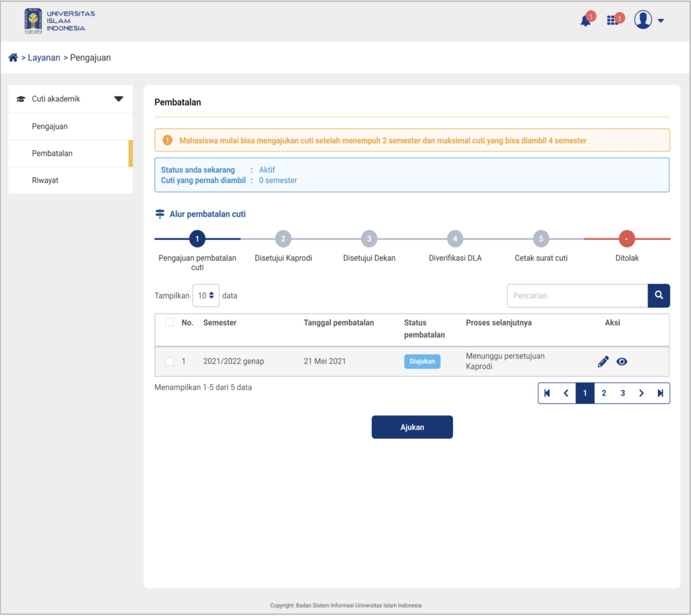View row 1 details with eye icon

(x=622, y=362)
